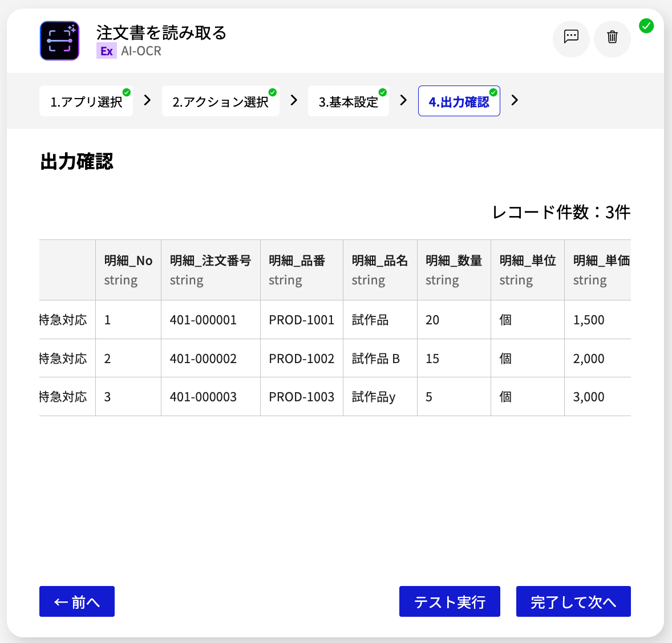Image resolution: width=672 pixels, height=643 pixels.
Task: Click the green status checkmark at top right
Action: 646,26
